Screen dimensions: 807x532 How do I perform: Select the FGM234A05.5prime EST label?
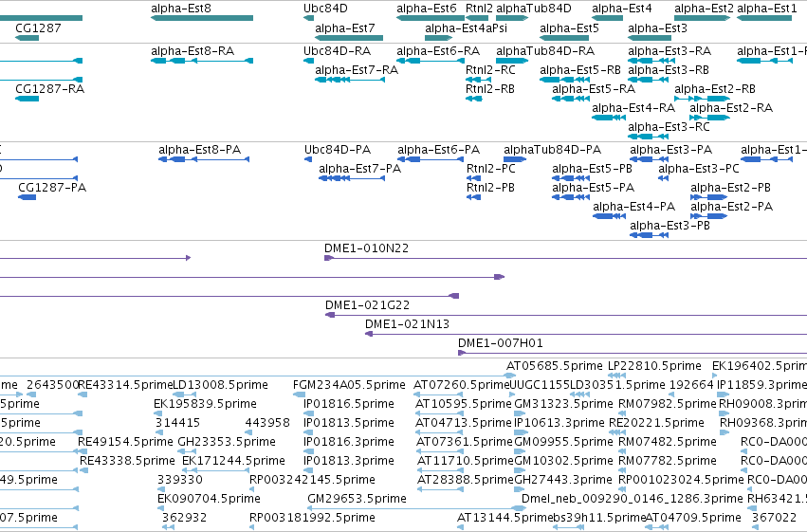tap(349, 385)
